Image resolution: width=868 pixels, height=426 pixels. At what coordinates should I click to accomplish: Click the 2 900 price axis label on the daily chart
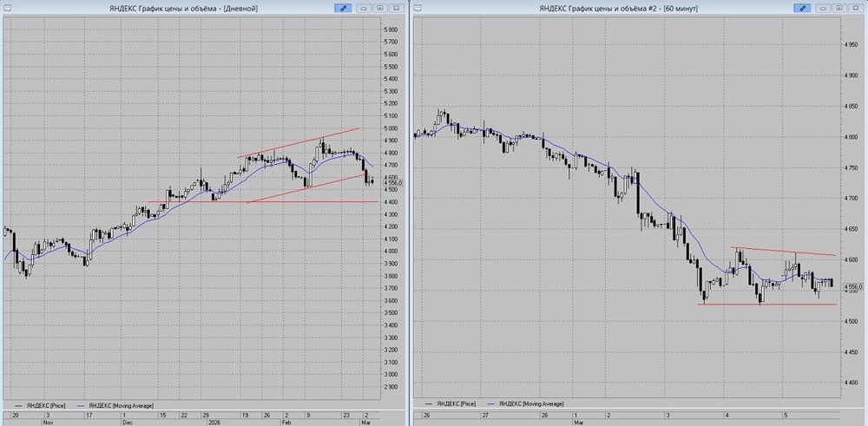pyautogui.click(x=392, y=387)
